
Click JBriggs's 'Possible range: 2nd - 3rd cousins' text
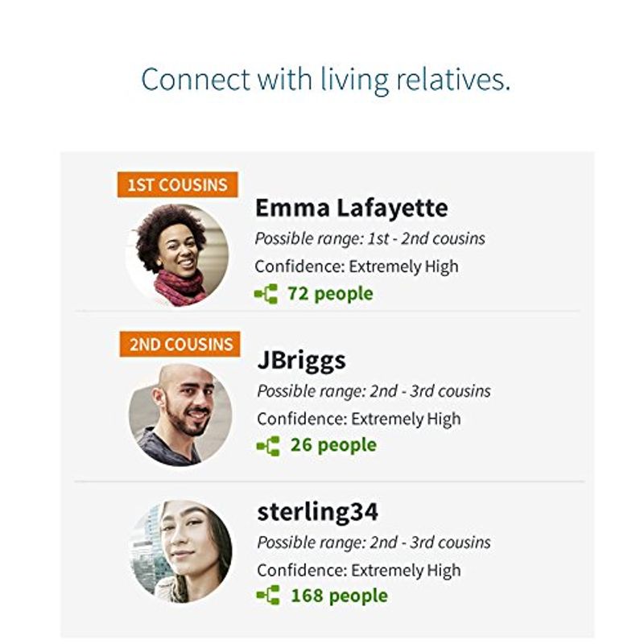click(374, 391)
